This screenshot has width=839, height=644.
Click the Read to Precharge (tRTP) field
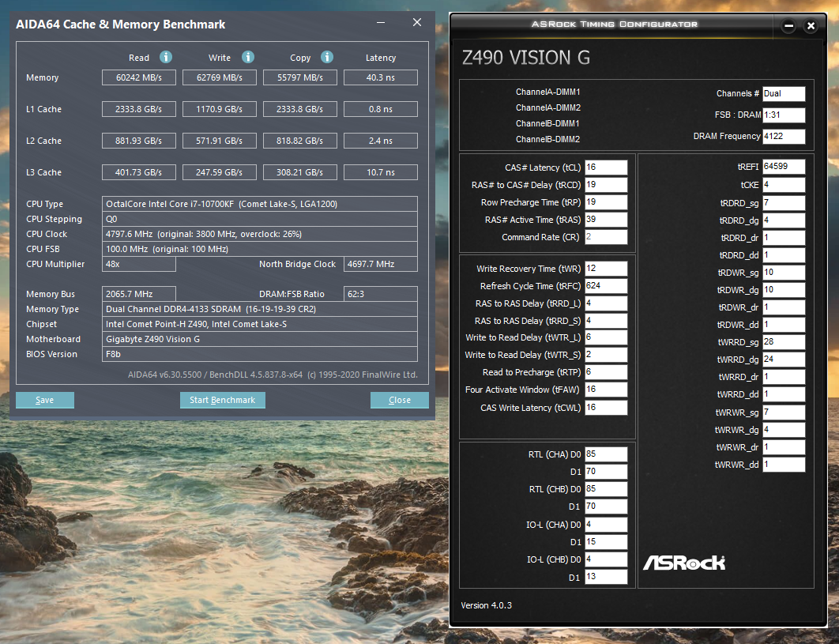606,372
